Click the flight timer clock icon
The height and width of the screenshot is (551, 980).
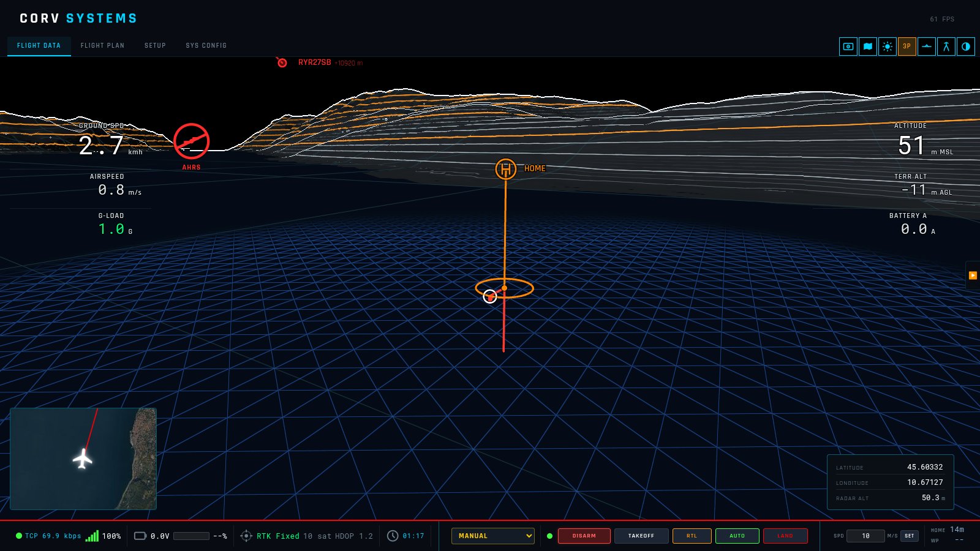393,536
